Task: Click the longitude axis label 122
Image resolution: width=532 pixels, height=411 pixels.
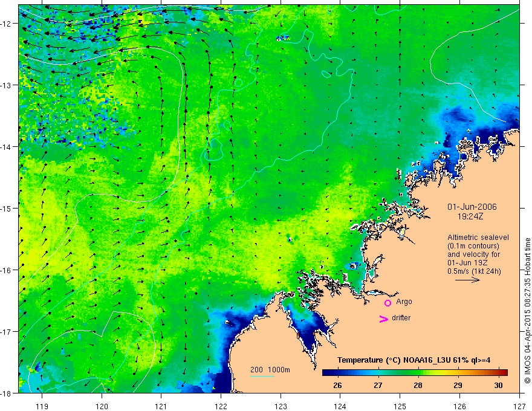Action: coord(221,406)
